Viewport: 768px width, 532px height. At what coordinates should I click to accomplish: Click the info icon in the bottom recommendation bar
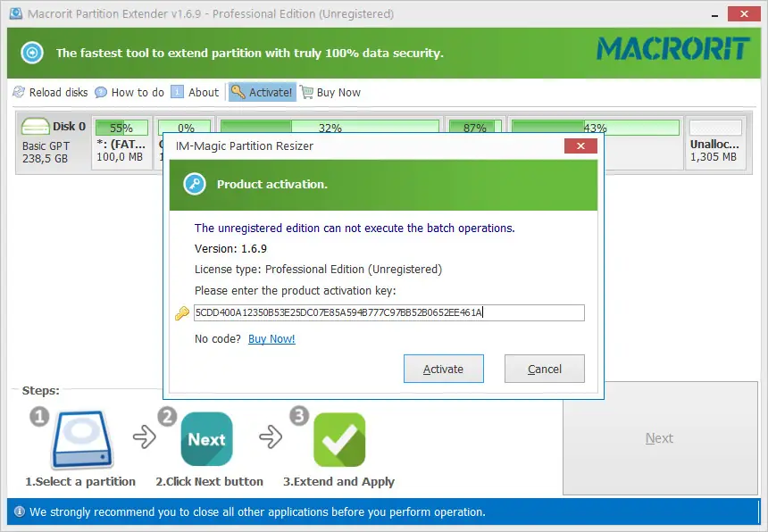[x=19, y=511]
